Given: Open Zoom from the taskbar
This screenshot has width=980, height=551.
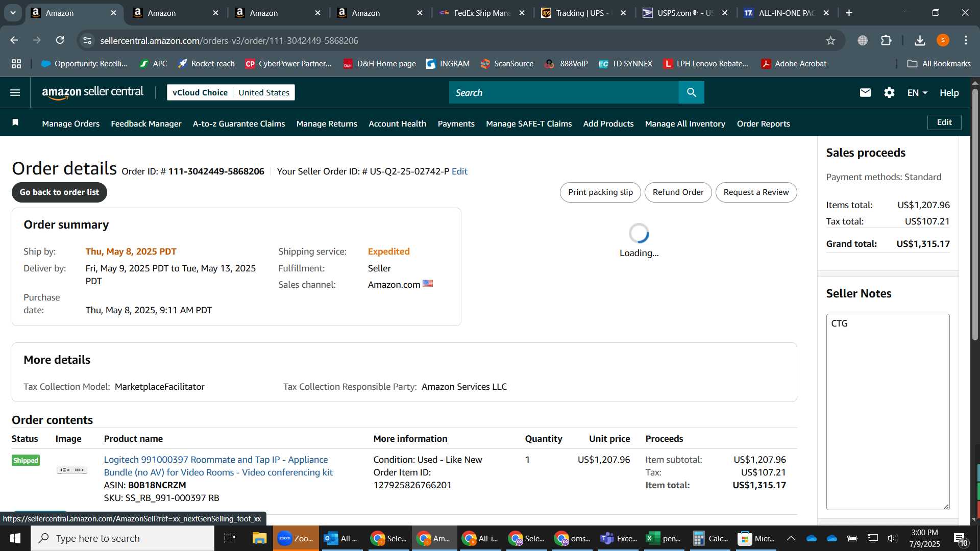Looking at the screenshot, I should click(296, 538).
